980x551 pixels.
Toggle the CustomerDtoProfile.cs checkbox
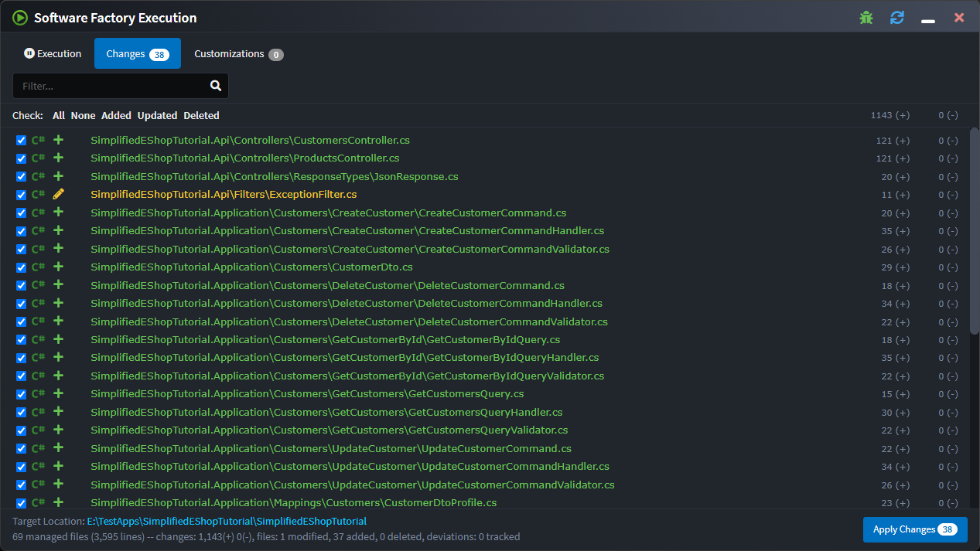(22, 503)
